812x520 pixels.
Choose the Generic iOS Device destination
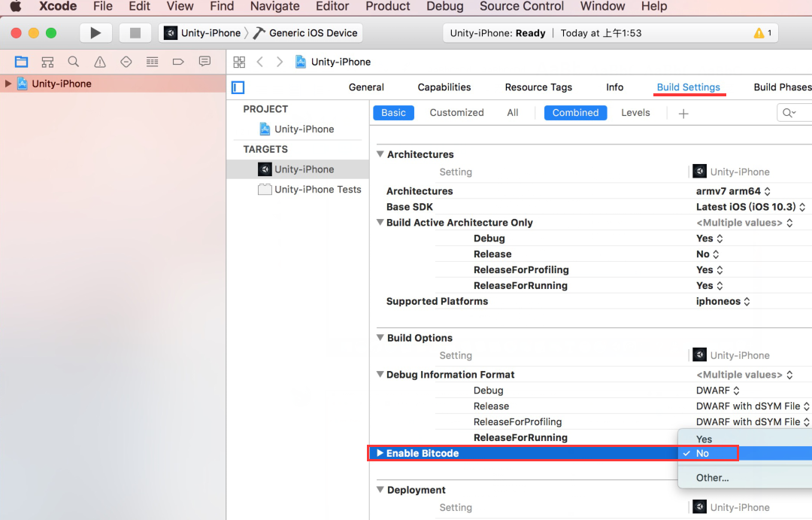point(305,33)
